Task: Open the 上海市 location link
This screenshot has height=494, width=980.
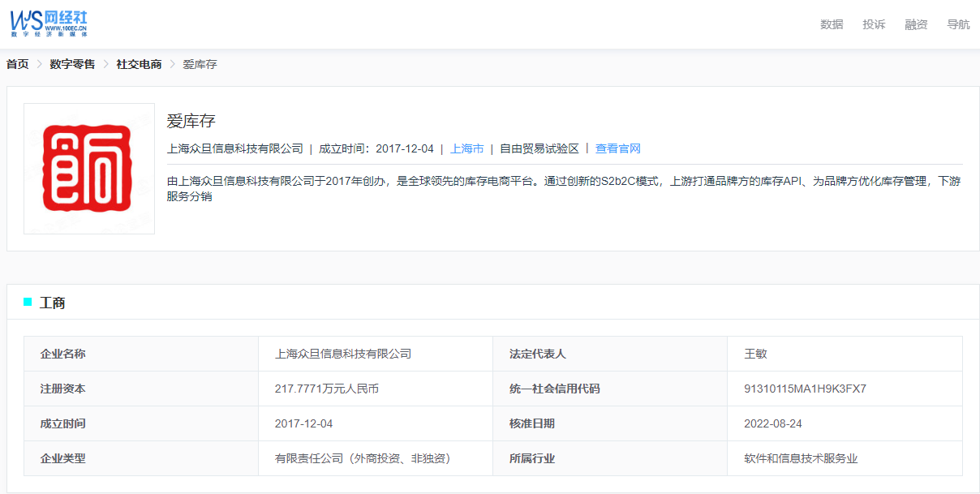Action: point(467,148)
